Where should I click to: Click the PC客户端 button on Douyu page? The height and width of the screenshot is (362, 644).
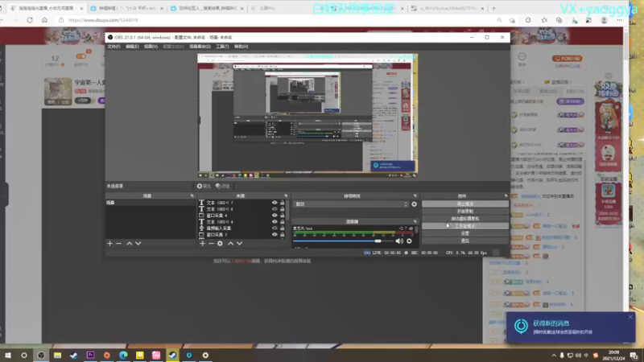click(x=568, y=58)
